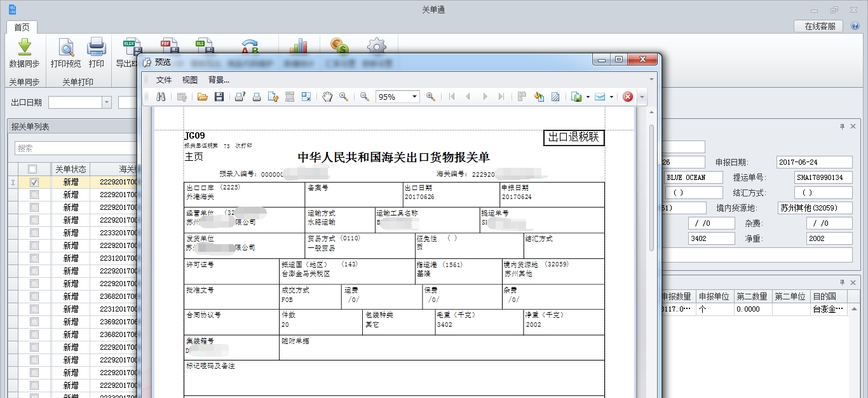Jump to last page with navigation arrow

[501, 97]
